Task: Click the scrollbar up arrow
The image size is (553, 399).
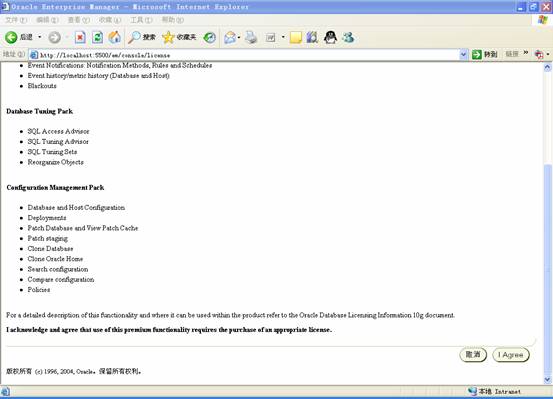Action: [x=547, y=67]
